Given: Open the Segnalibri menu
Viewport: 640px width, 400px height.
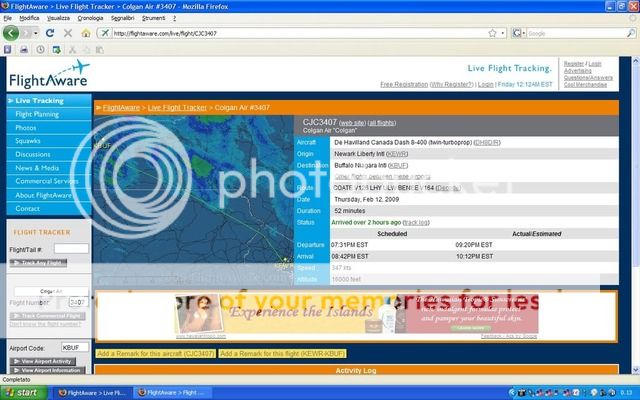Looking at the screenshot, I should (125, 18).
